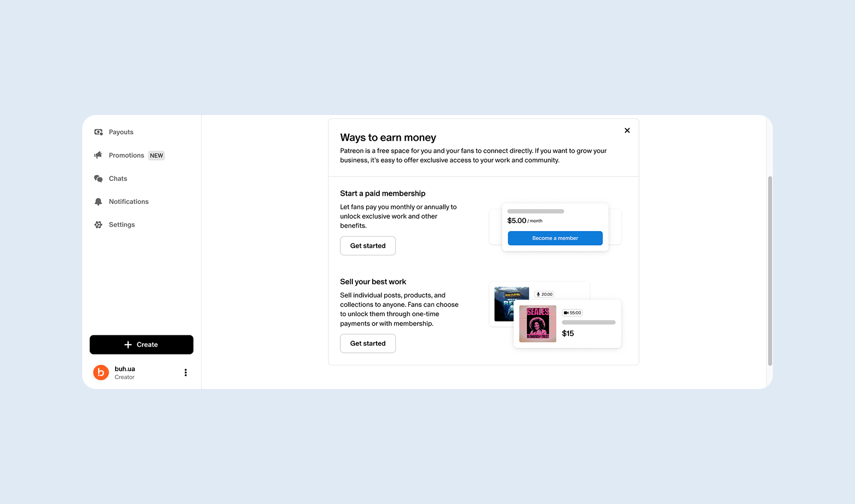Click the pink Seales album thumbnail
Image resolution: width=855 pixels, height=504 pixels.
538,323
